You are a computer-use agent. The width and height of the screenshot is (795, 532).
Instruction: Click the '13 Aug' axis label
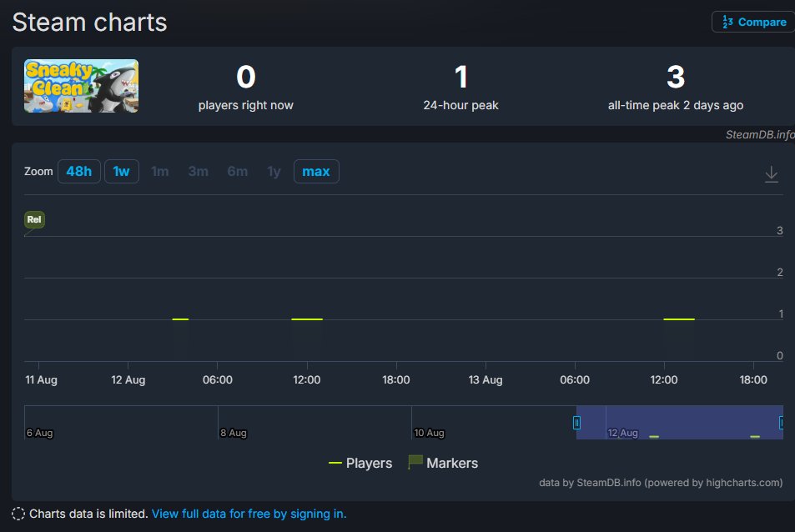point(486,379)
